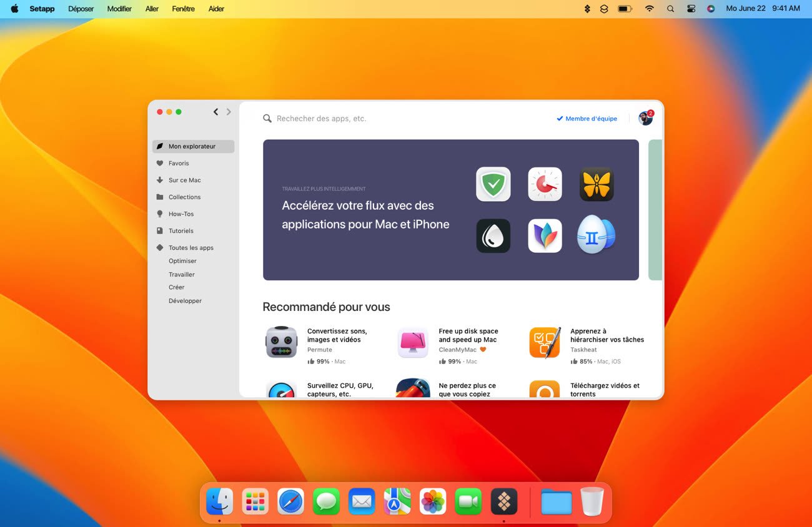Open the Downloads folder in the Dock
This screenshot has height=527, width=812.
pos(557,502)
